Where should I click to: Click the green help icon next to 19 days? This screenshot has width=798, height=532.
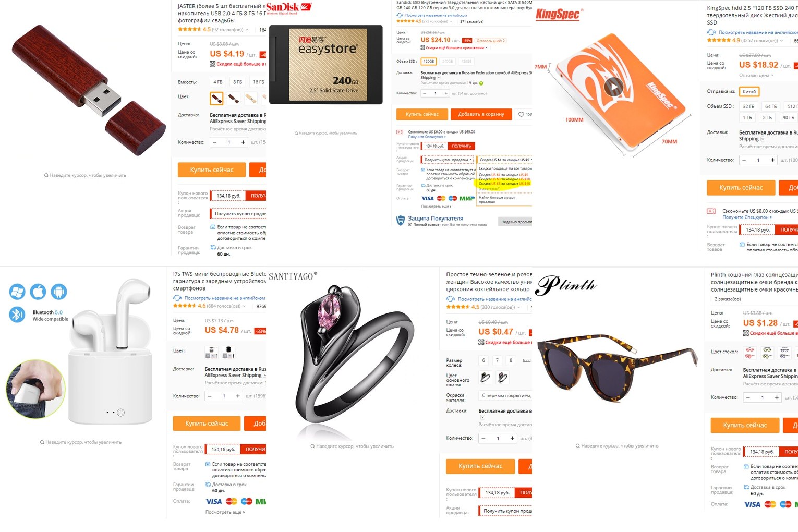[481, 83]
